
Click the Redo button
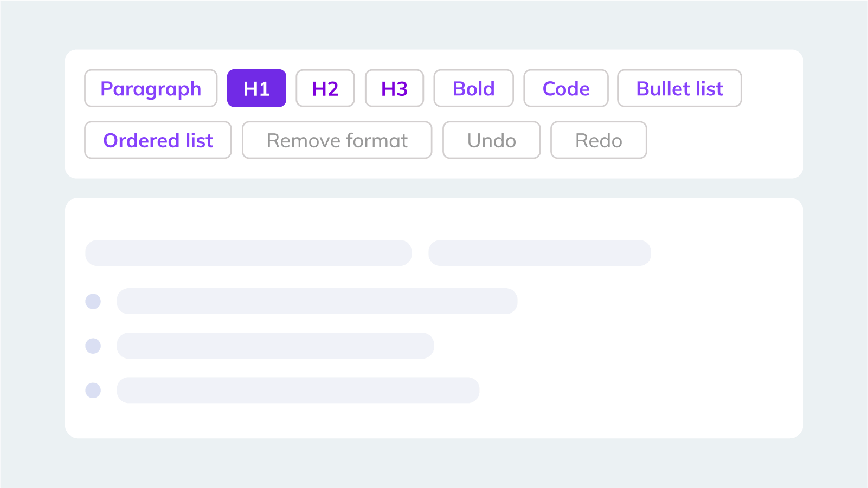[x=599, y=140]
